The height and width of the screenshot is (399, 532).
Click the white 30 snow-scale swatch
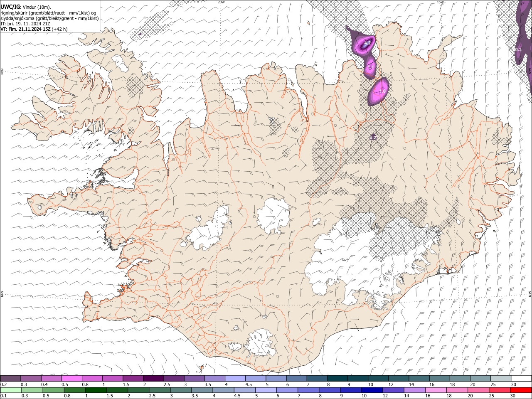pyautogui.click(x=521, y=379)
